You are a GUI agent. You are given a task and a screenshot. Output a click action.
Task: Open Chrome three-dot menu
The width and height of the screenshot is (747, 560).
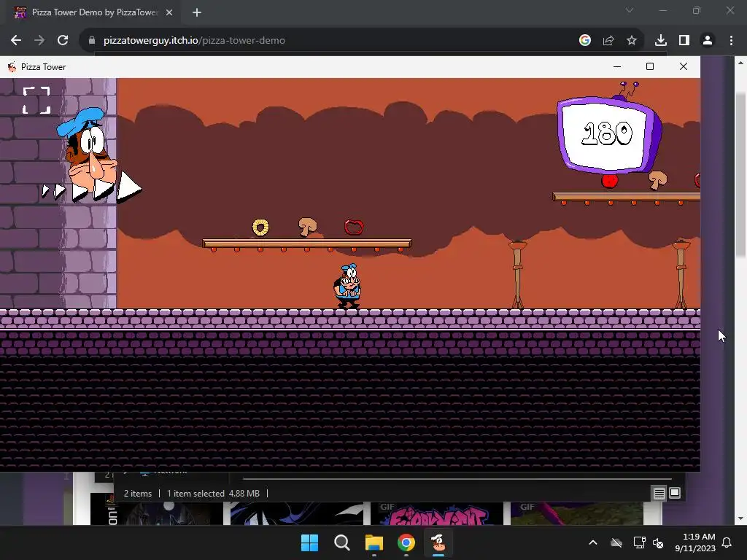(731, 41)
